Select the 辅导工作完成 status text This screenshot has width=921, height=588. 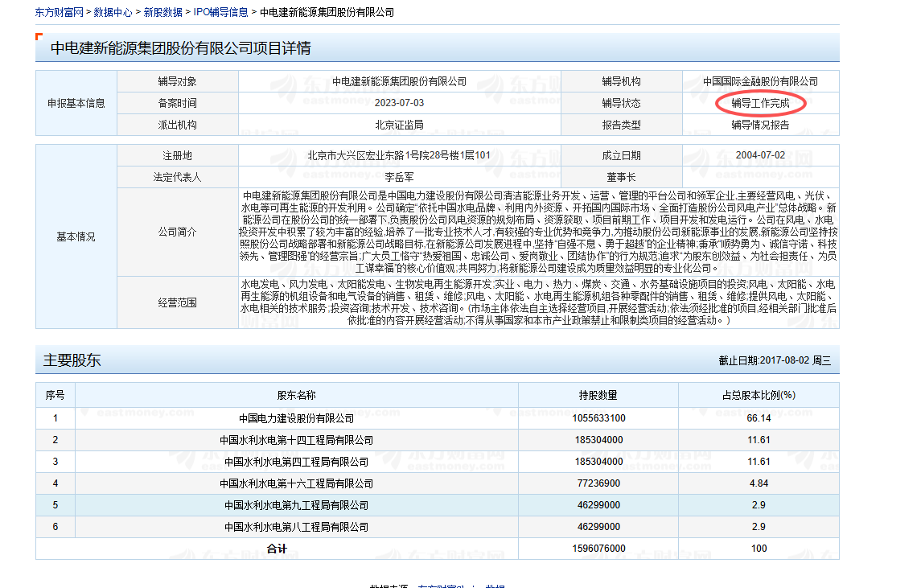(x=761, y=104)
